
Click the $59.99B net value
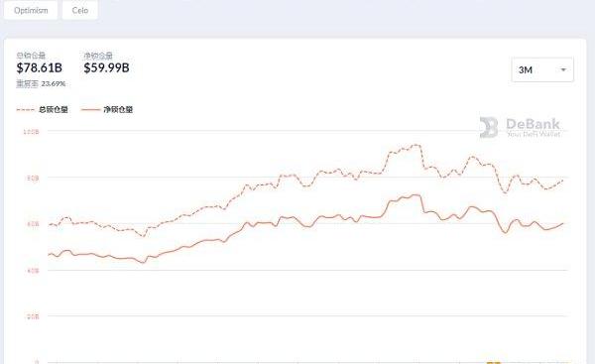tap(107, 68)
